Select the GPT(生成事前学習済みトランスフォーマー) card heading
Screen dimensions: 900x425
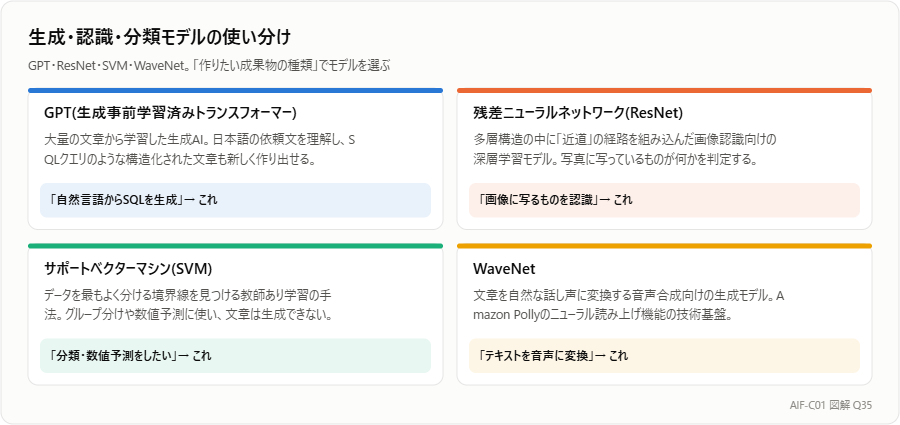[x=170, y=113]
